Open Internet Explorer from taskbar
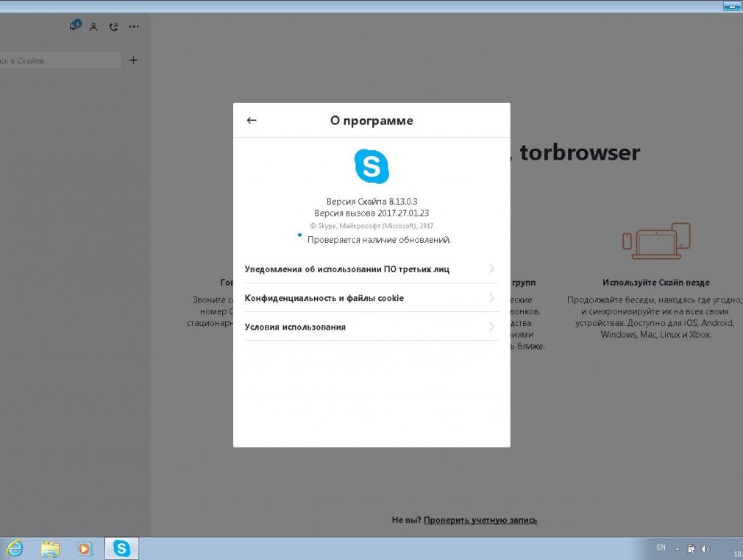Image resolution: width=743 pixels, height=560 pixels. click(x=14, y=549)
